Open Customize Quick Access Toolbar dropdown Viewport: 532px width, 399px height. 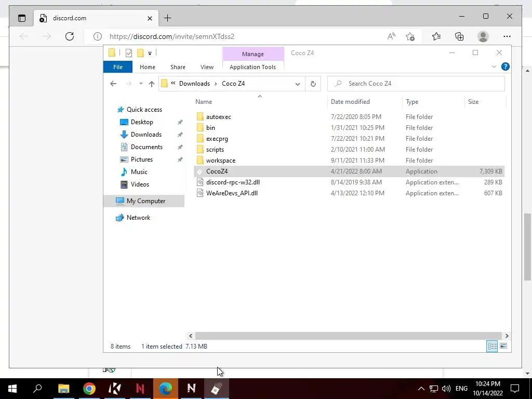(150, 54)
